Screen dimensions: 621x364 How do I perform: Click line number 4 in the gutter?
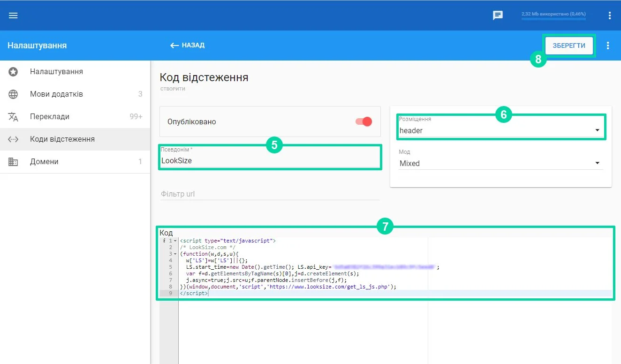170,260
